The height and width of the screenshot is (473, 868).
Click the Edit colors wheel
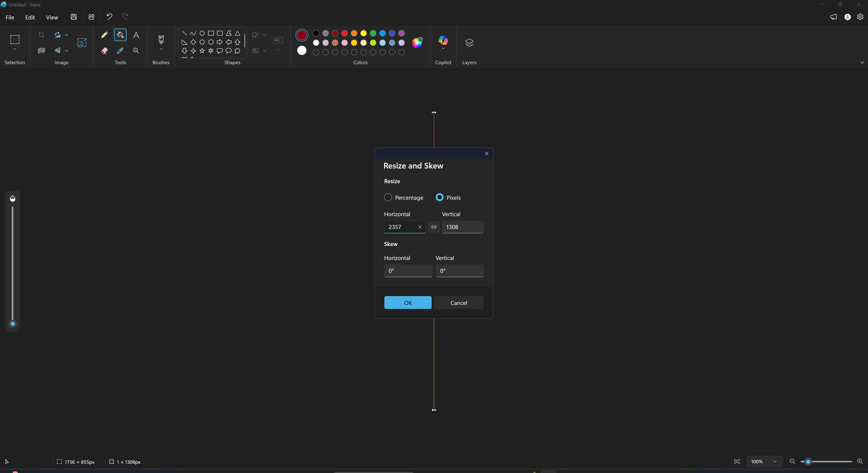pos(417,43)
